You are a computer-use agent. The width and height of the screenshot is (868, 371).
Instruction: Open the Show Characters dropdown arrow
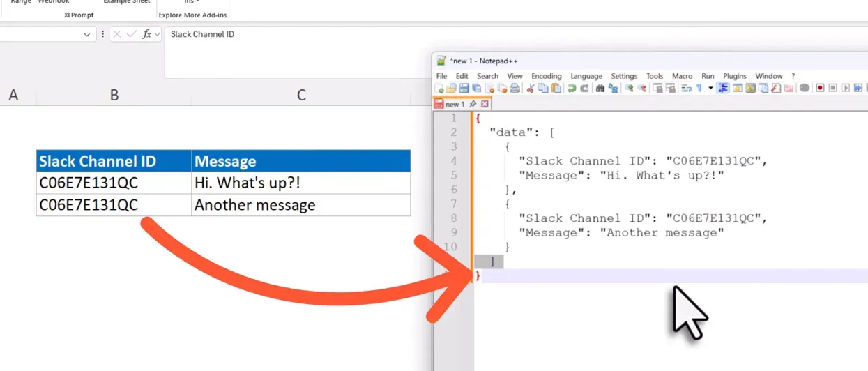pos(710,88)
